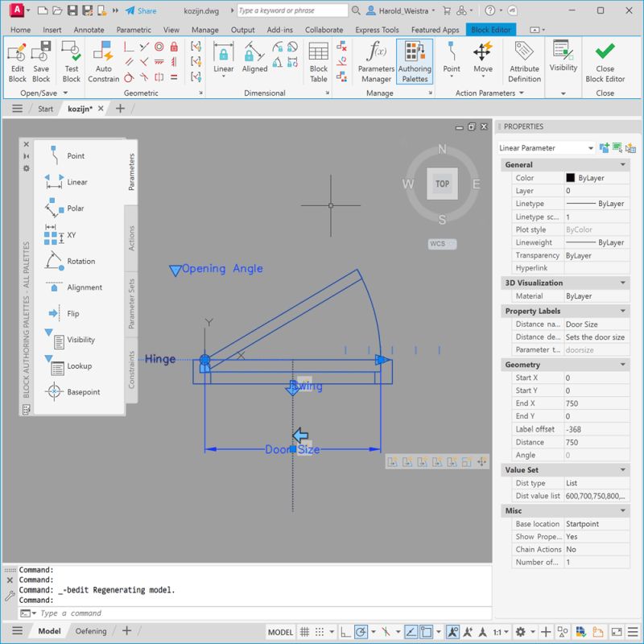Image resolution: width=644 pixels, height=644 pixels.
Task: Toggle object snap tracking in status bar
Action: [x=411, y=632]
